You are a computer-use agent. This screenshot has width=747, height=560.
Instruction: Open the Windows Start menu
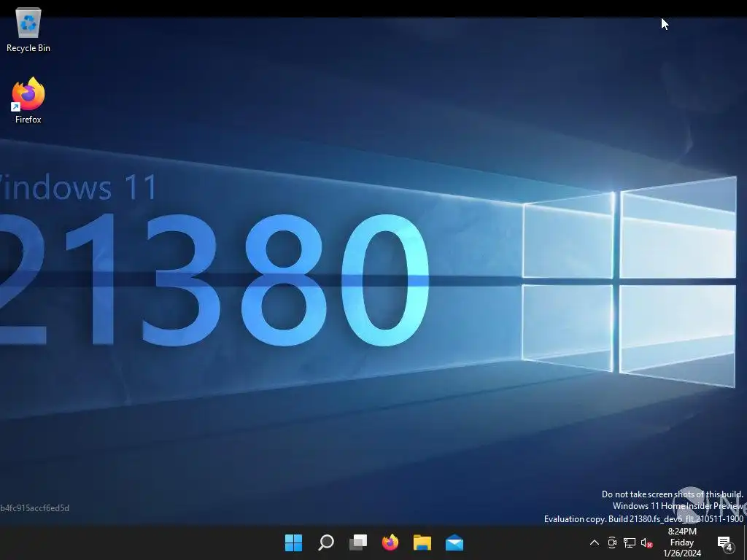pyautogui.click(x=293, y=542)
